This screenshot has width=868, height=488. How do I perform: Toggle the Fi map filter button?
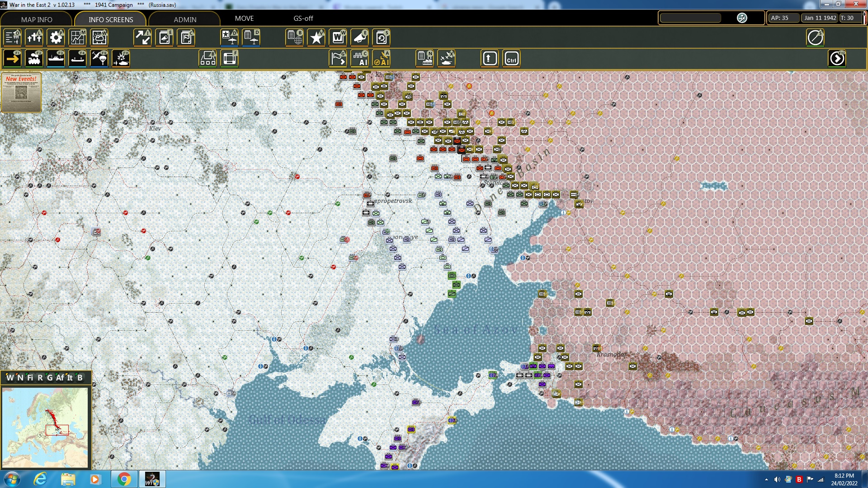(x=30, y=378)
